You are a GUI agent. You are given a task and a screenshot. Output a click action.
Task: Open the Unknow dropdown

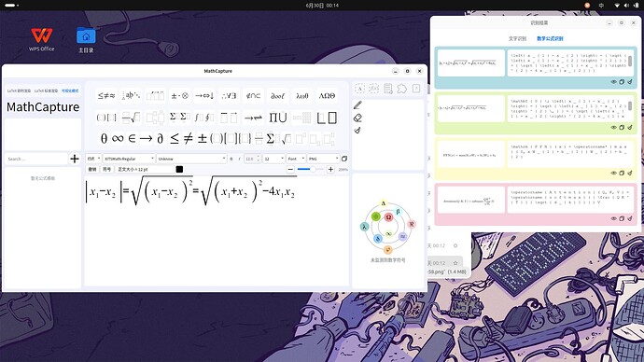tap(191, 159)
